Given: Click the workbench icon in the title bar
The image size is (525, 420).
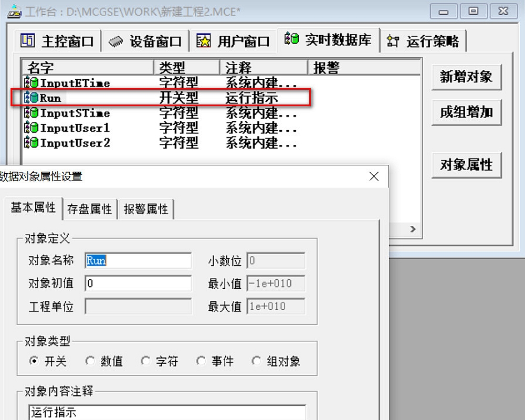Looking at the screenshot, I should tap(14, 10).
